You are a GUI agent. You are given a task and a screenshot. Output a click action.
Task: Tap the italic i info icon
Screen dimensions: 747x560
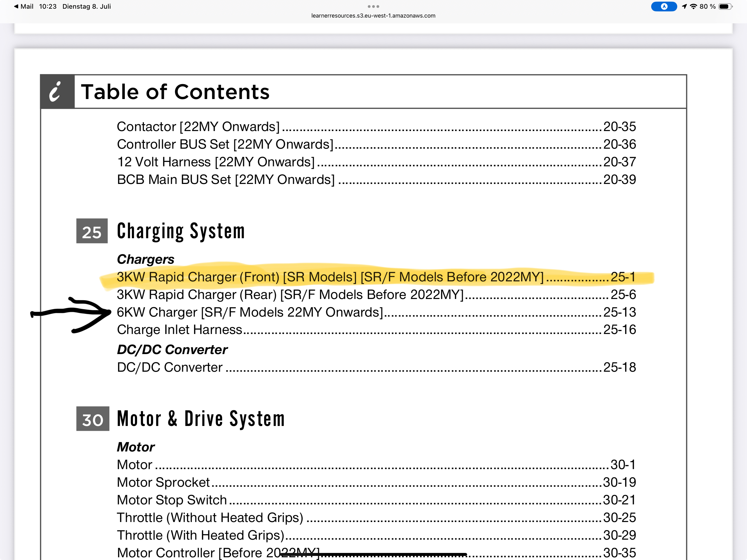pyautogui.click(x=57, y=91)
